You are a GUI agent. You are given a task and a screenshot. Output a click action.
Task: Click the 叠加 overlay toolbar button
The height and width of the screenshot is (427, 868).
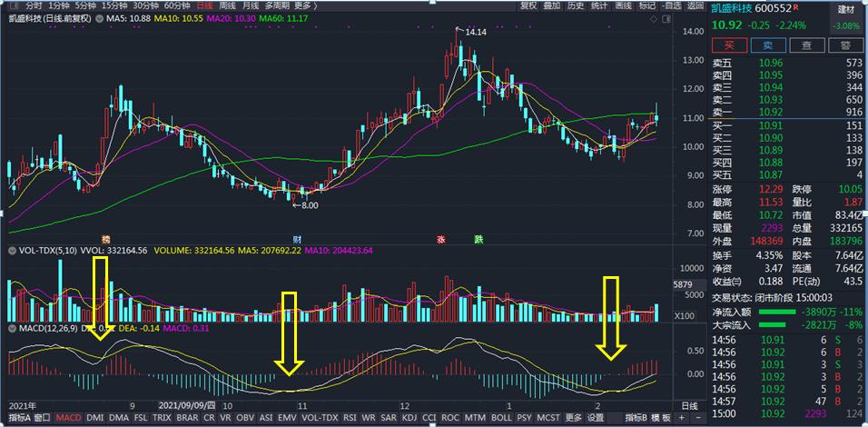551,5
